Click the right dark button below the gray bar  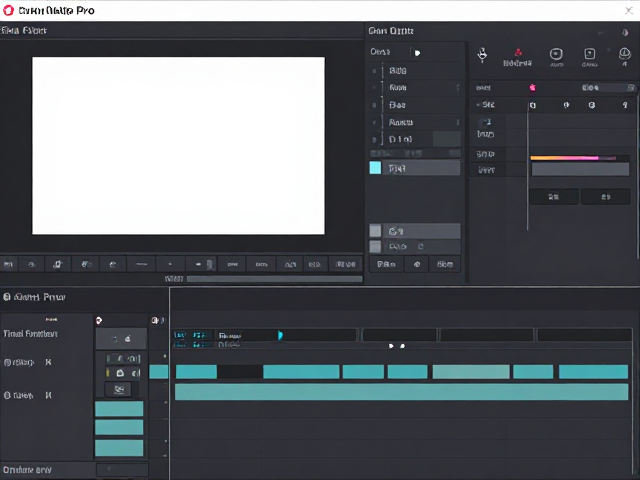click(x=605, y=197)
